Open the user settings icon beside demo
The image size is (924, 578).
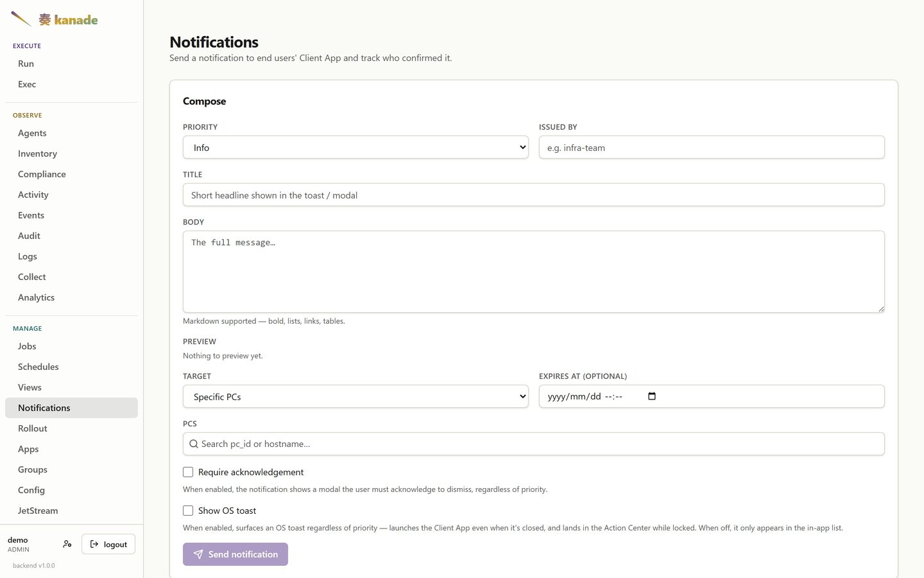pyautogui.click(x=67, y=544)
